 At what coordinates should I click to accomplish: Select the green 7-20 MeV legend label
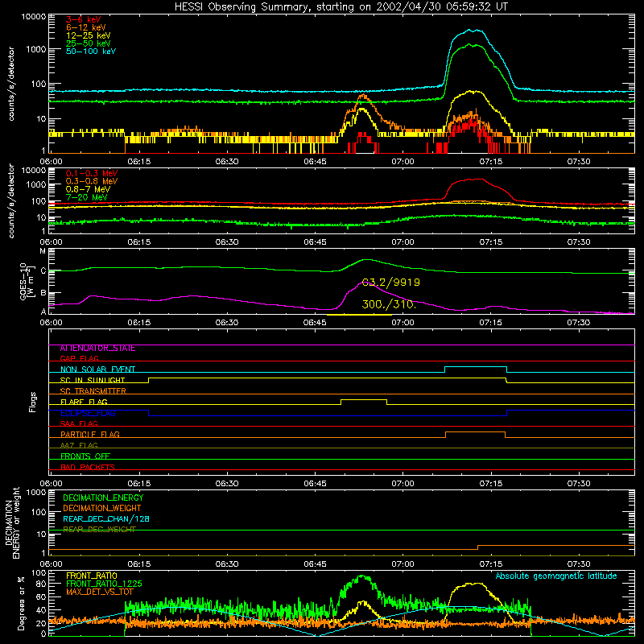coord(87,197)
